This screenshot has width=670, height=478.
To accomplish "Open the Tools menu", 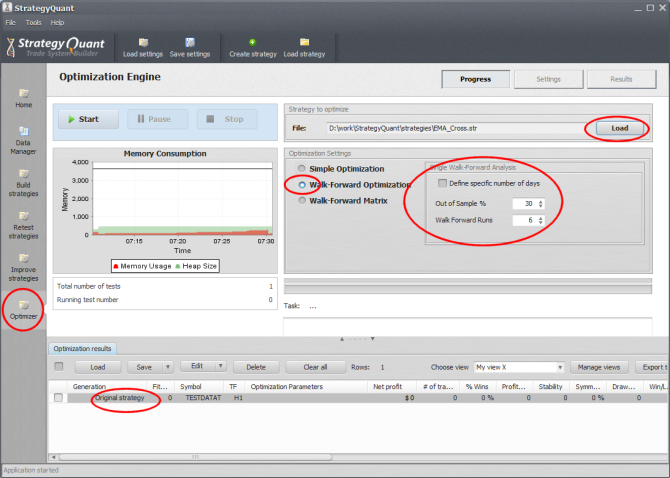I will 33,23.
